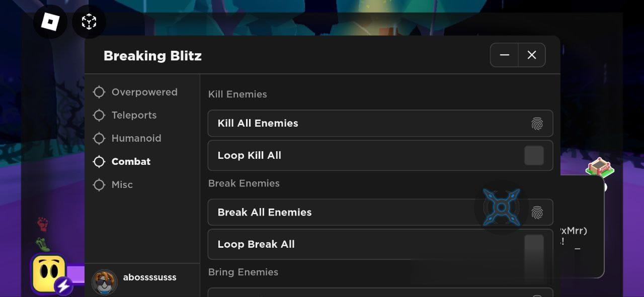Switch to the Overpowered tab
Viewport: 644px width, 297px height.
144,92
